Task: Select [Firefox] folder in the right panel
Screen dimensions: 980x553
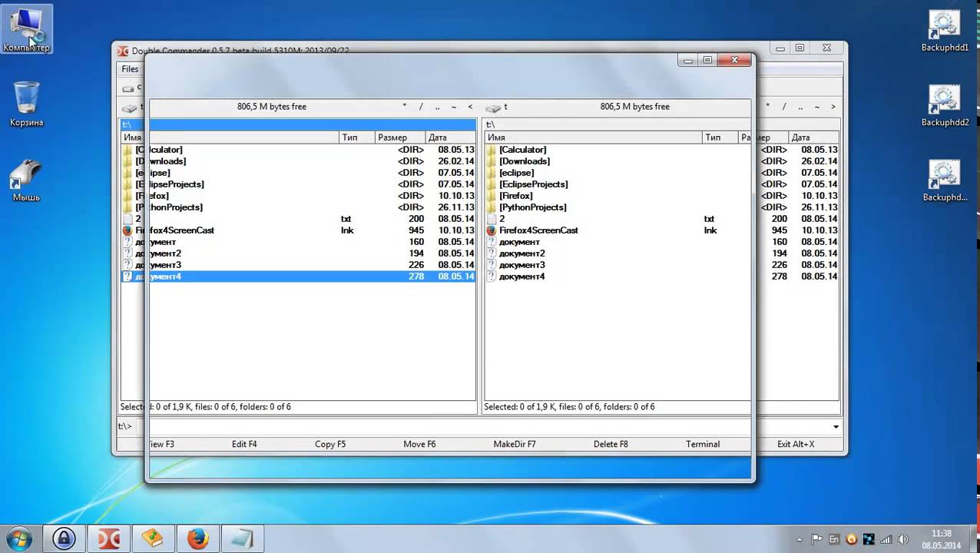Action: pos(515,196)
